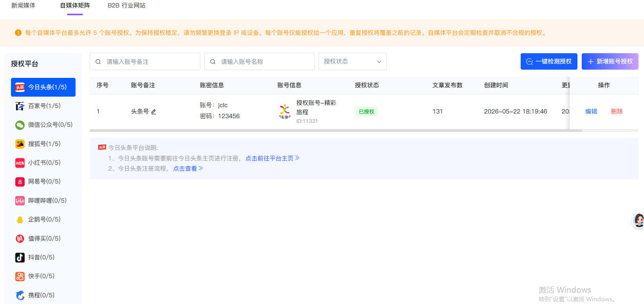Viewport: 644px width, 304px height.
Task: Open 网易号(0/5) platform entry
Action: pyautogui.click(x=43, y=182)
